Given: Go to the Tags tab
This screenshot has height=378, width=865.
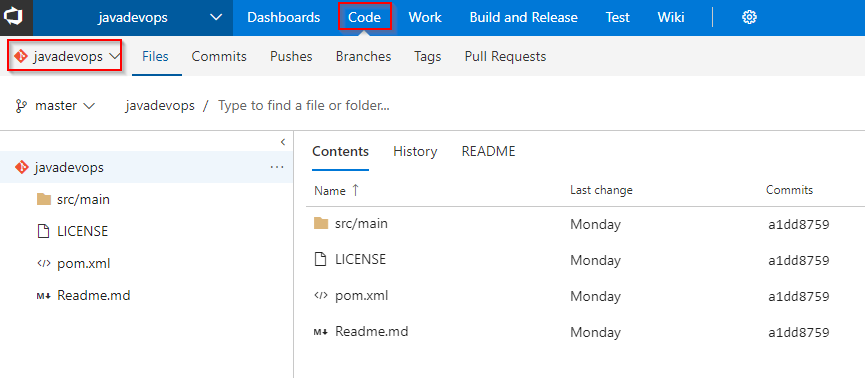Looking at the screenshot, I should point(428,56).
